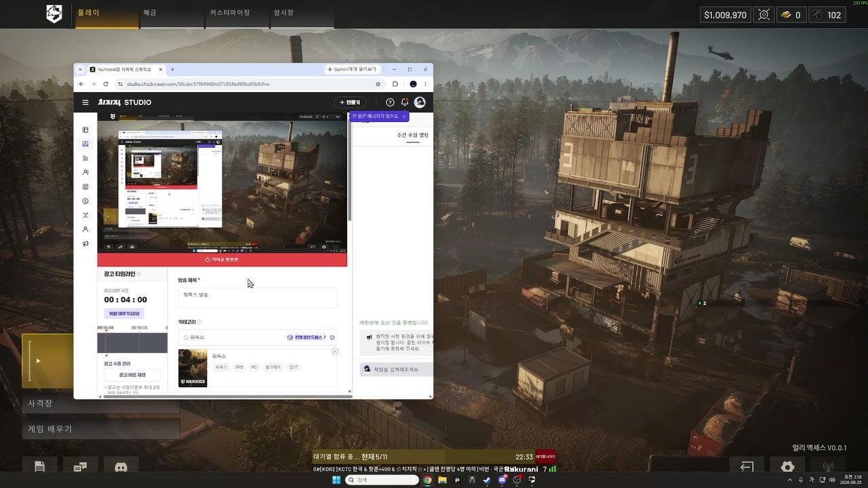
Task: Select the NumberA Chzzk Studio browser tab
Action: (127, 69)
